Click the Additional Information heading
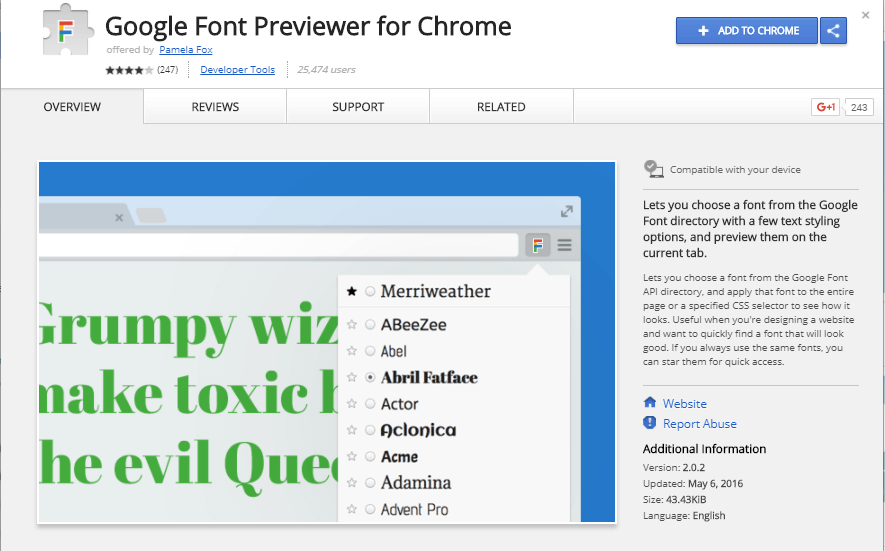 tap(704, 449)
